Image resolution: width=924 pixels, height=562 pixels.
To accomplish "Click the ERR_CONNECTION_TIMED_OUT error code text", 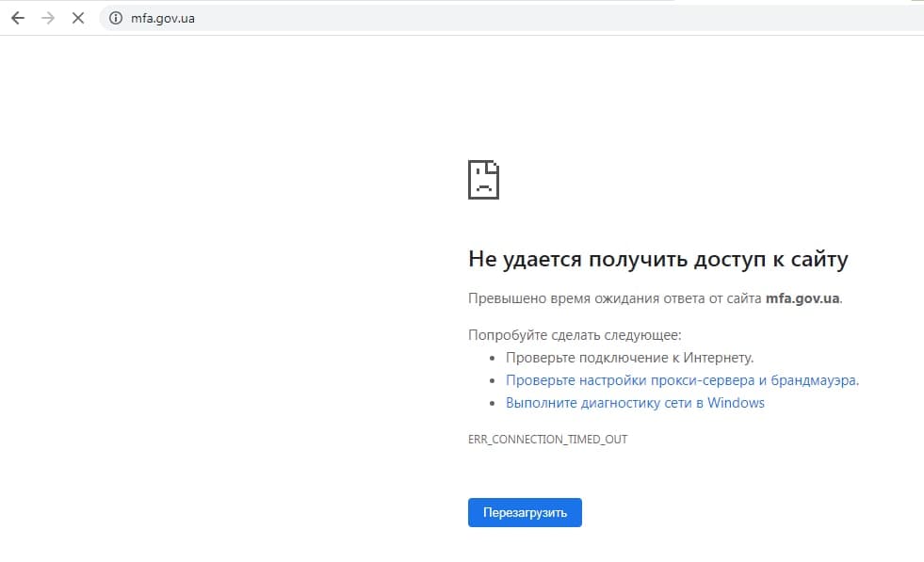I will pyautogui.click(x=548, y=439).
